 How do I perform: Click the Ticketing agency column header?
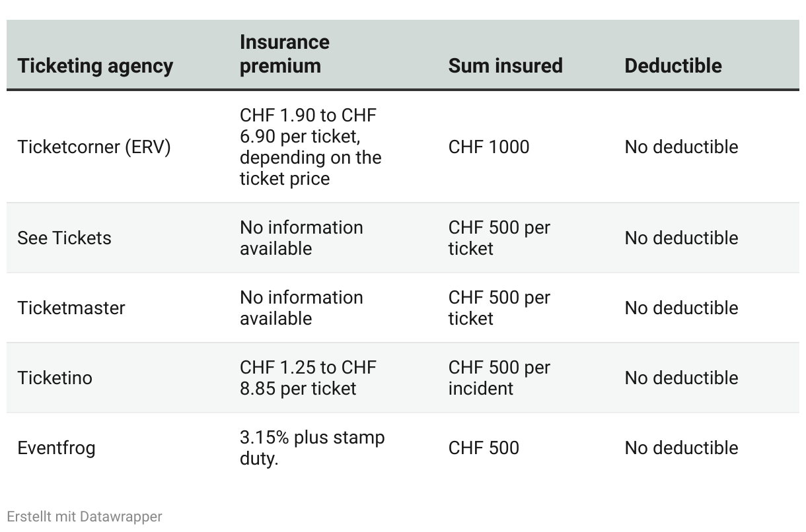click(x=95, y=65)
